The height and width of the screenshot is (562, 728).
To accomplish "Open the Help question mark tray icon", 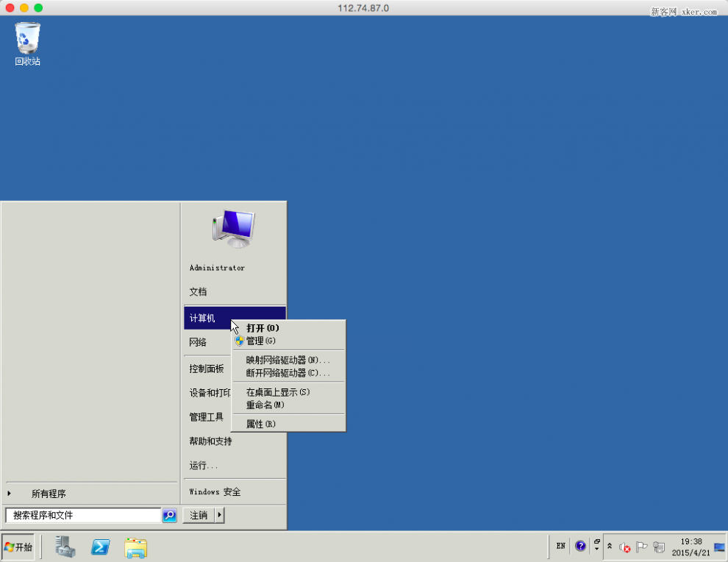I will click(580, 547).
